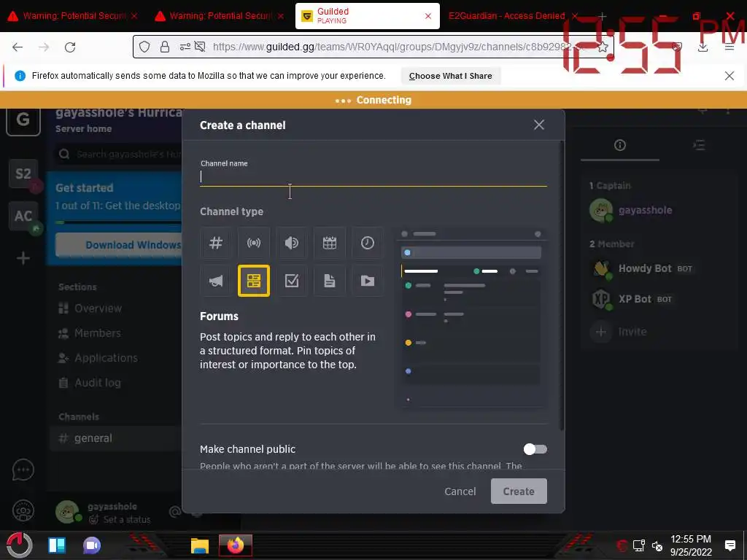Add a server with plus icon
Viewport: 747px width, 560px height.
point(23,259)
